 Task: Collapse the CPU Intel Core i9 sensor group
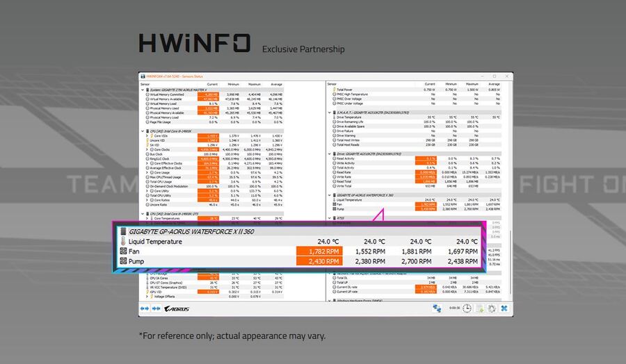(x=143, y=131)
